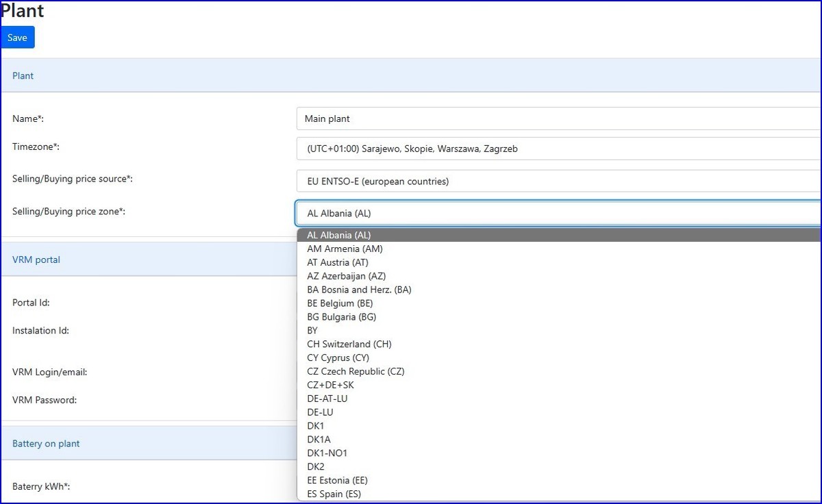Screen dimensions: 822x504
Task: Pick AZ Azerbaijan (AZ) from the list
Action: click(x=347, y=276)
